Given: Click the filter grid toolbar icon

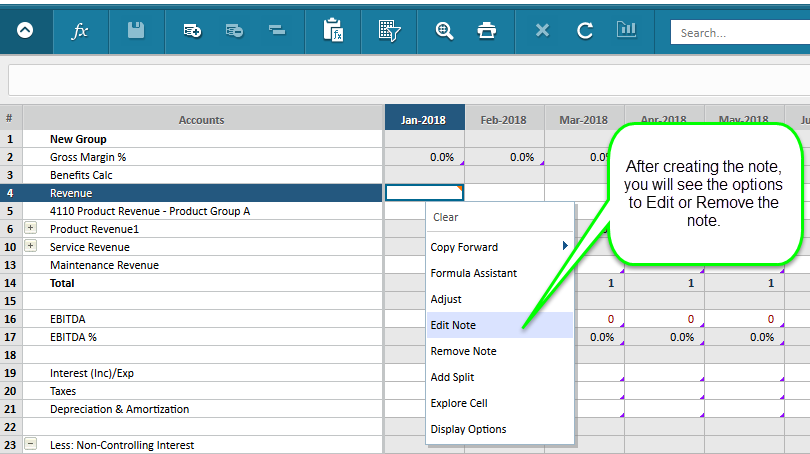Looking at the screenshot, I should click(x=390, y=31).
